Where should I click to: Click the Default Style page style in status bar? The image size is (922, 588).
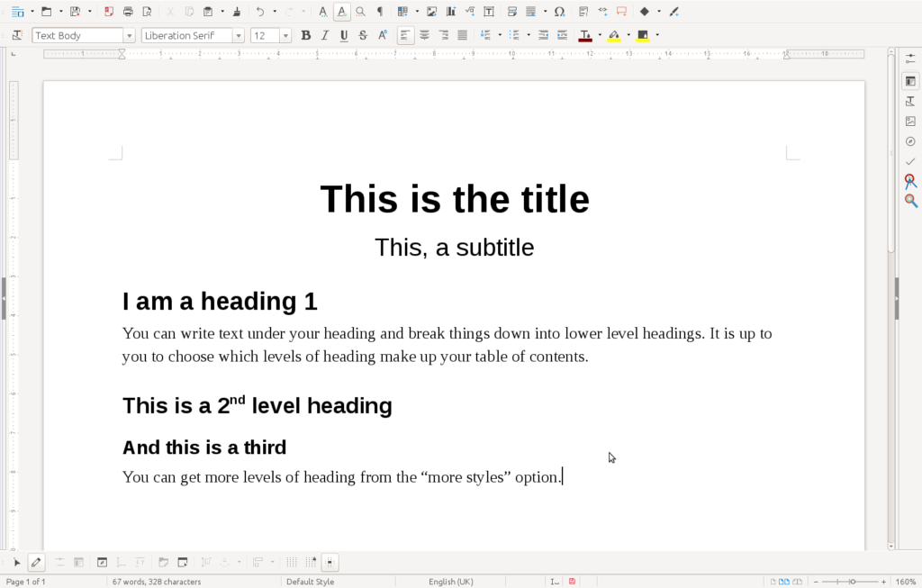point(310,582)
